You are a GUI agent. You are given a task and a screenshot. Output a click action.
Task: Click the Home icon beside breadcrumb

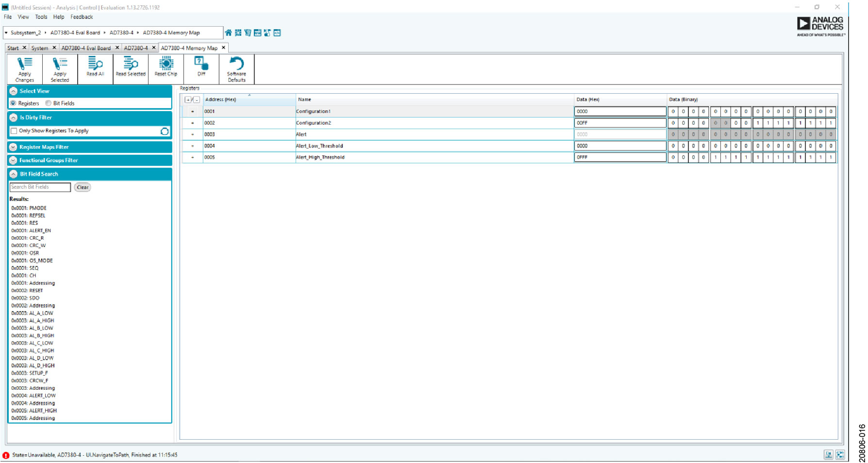[x=228, y=33]
